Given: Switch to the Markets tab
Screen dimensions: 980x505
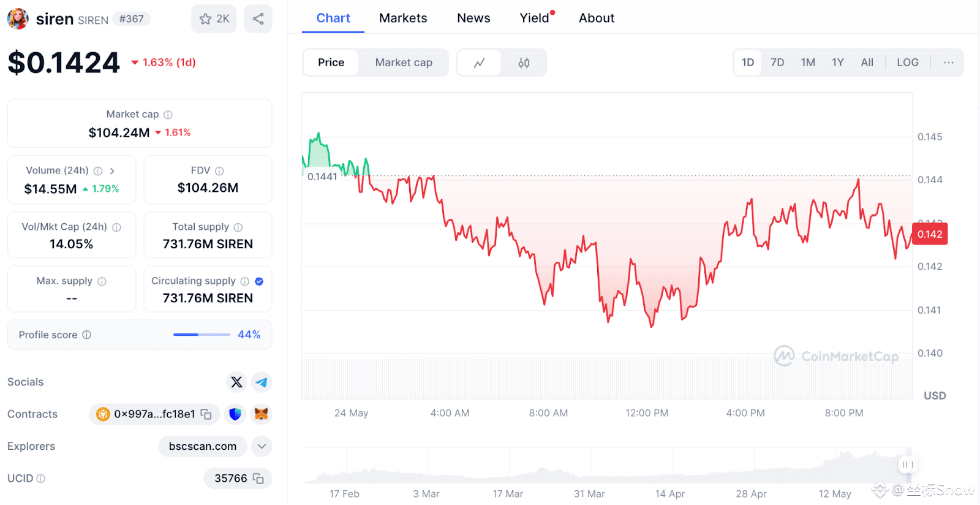Looking at the screenshot, I should [x=403, y=18].
